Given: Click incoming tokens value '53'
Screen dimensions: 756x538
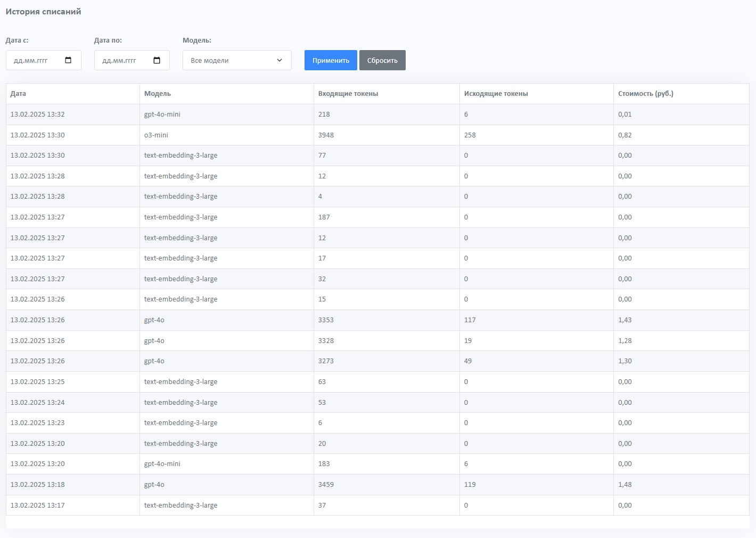Looking at the screenshot, I should pyautogui.click(x=322, y=403).
